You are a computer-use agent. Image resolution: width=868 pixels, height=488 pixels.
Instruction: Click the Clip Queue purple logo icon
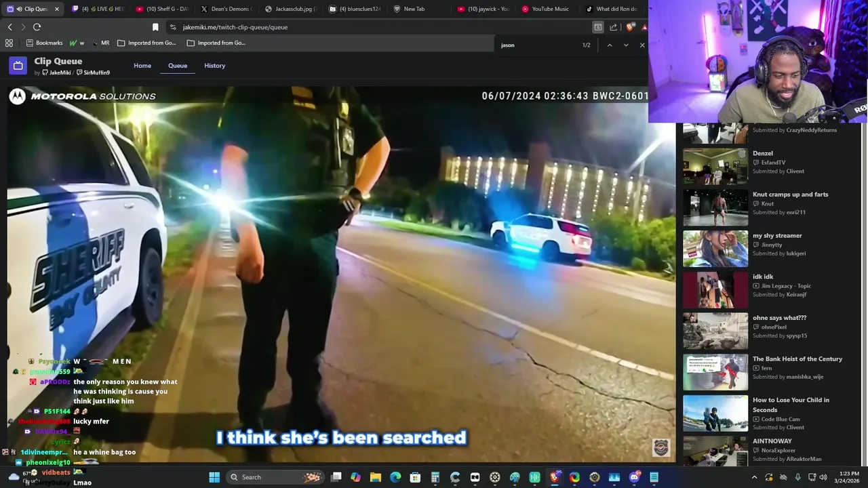click(18, 66)
